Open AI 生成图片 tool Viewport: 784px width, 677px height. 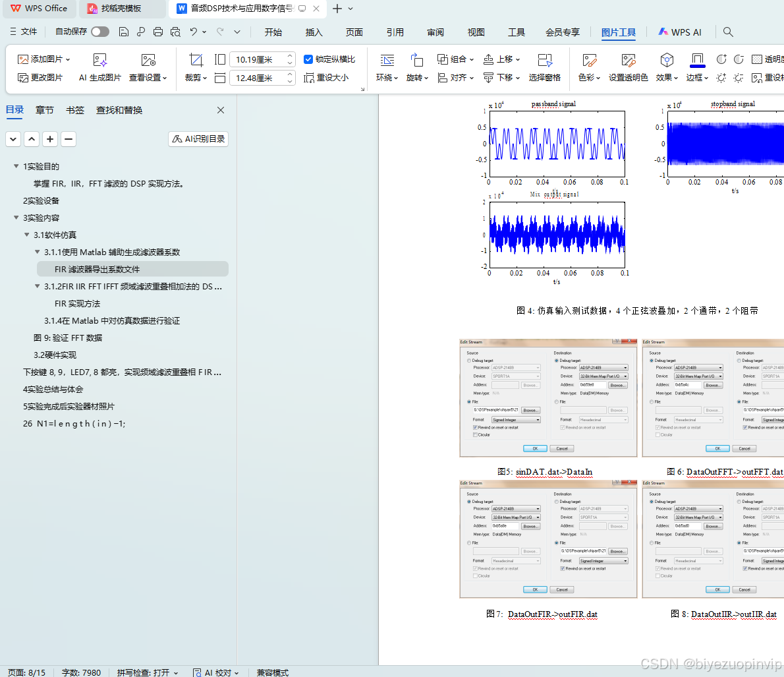coord(100,67)
